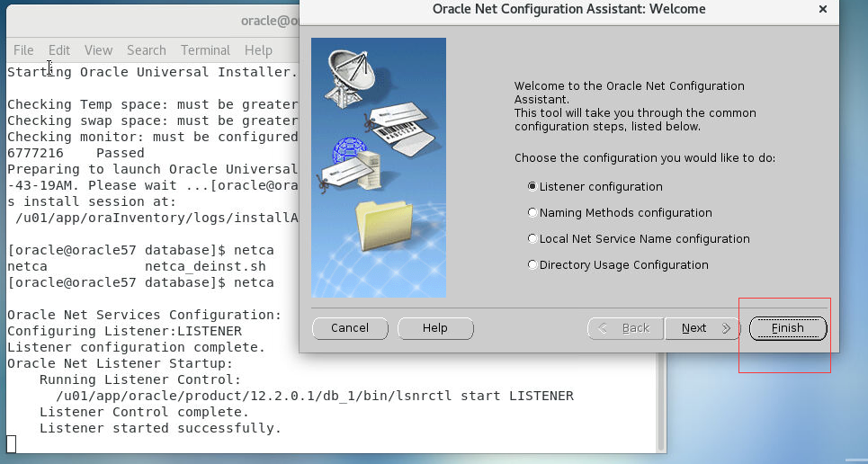This screenshot has width=868, height=464.
Task: Open the terminal Help menu
Action: tap(258, 50)
